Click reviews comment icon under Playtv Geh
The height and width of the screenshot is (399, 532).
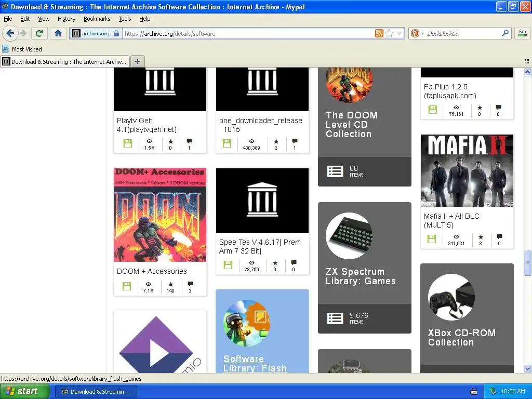click(189, 141)
